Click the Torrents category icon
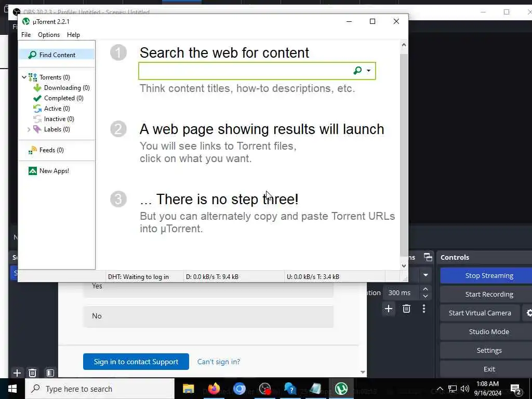Image resolution: width=532 pixels, height=399 pixels. pyautogui.click(x=33, y=77)
